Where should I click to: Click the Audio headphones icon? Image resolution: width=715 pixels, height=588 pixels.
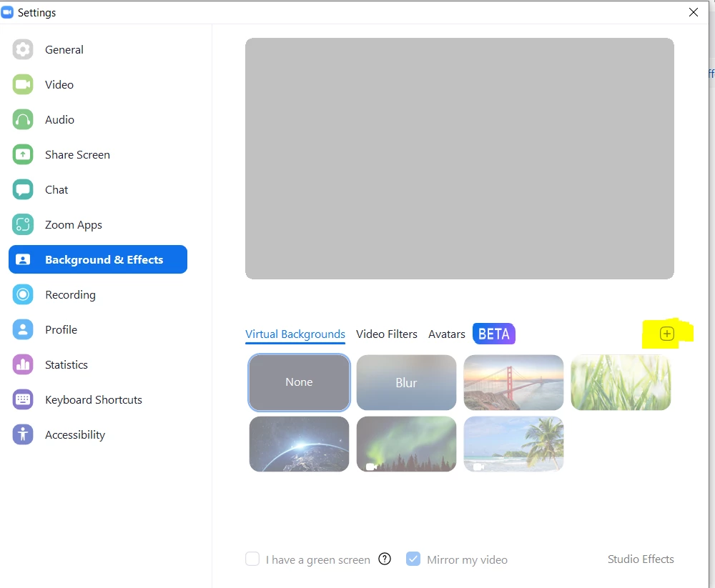click(23, 120)
